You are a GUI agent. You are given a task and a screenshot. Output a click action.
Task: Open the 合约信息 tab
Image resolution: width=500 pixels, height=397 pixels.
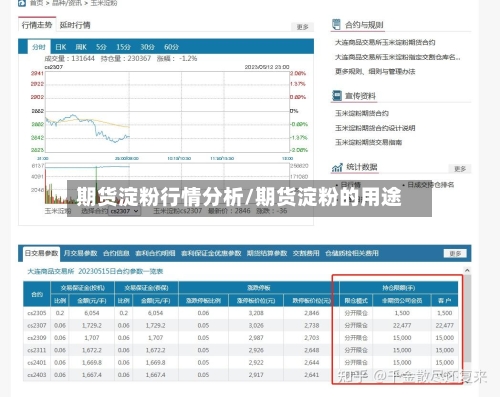(x=116, y=253)
